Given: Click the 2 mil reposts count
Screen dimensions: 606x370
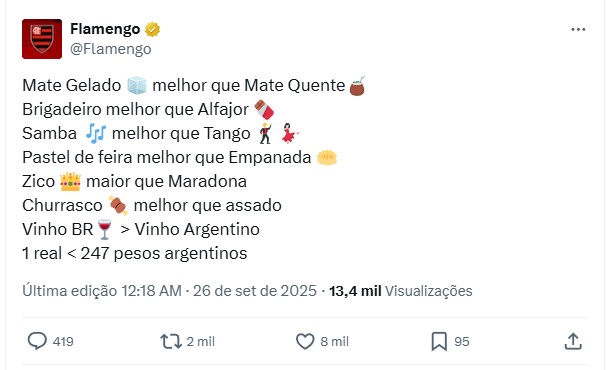Looking at the screenshot, I should coord(201,341).
